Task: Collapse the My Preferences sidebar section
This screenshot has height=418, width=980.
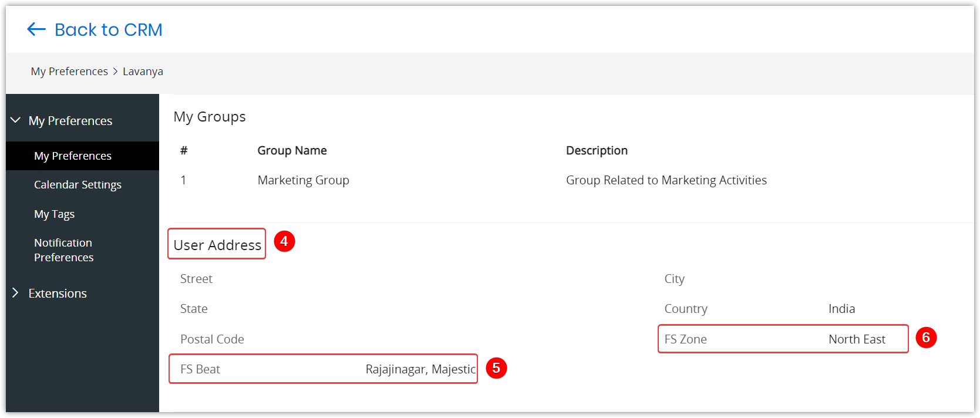Action: 16,120
